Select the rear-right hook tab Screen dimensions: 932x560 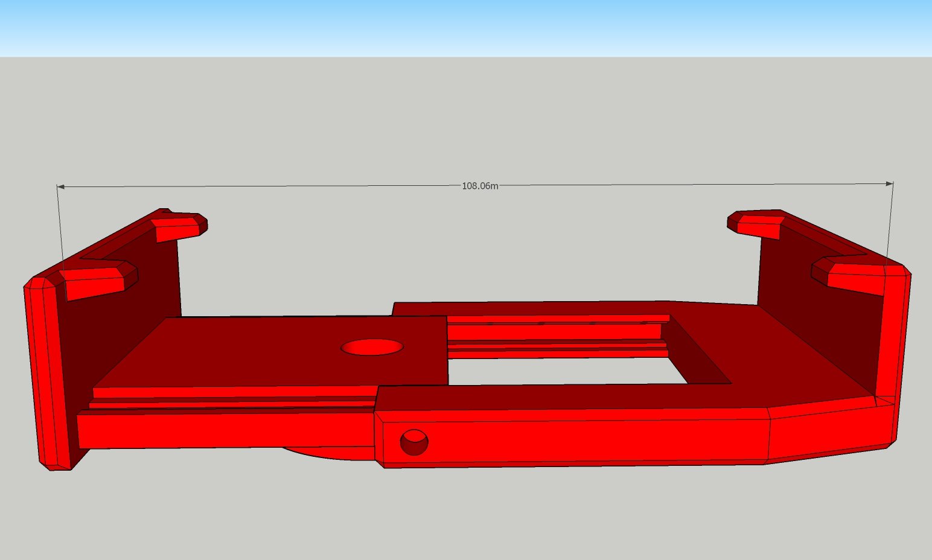coord(756,223)
